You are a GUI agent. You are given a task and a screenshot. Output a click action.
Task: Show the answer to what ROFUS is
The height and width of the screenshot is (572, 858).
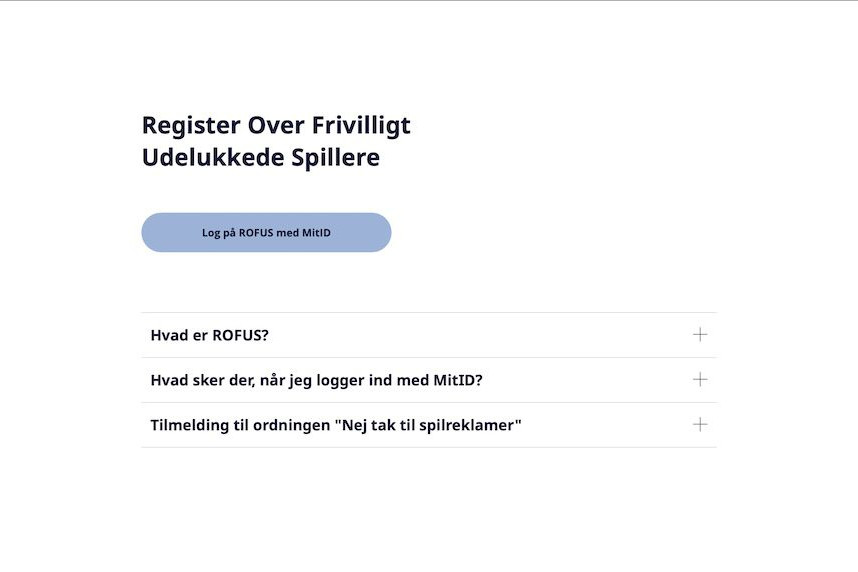click(x=428, y=335)
